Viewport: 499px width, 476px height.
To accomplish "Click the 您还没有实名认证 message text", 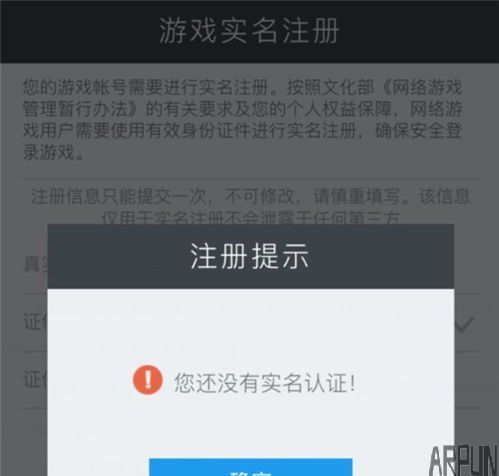I will pos(265,383).
